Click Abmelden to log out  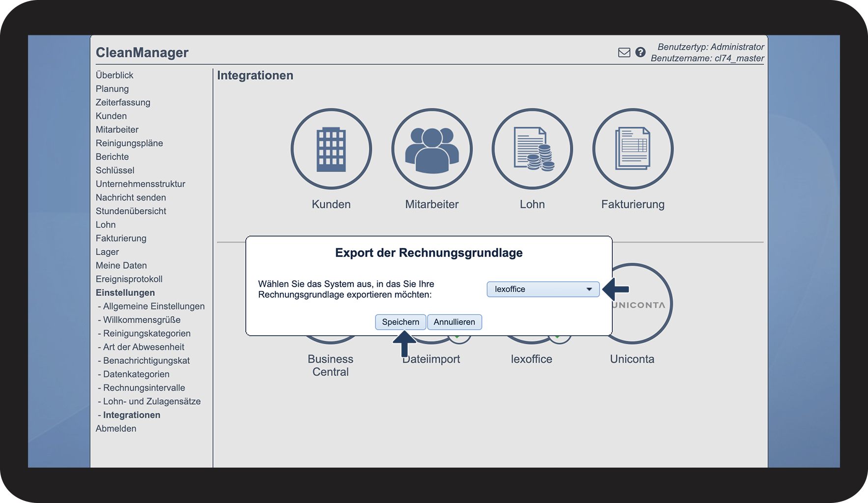(x=116, y=429)
